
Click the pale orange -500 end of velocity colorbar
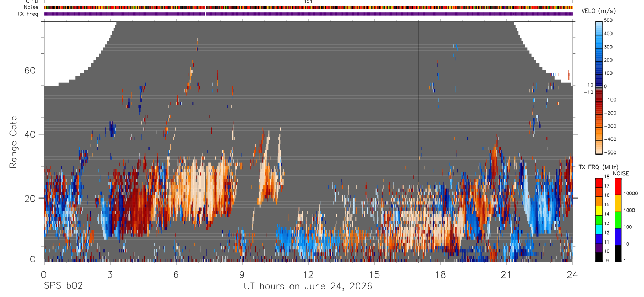pos(598,149)
